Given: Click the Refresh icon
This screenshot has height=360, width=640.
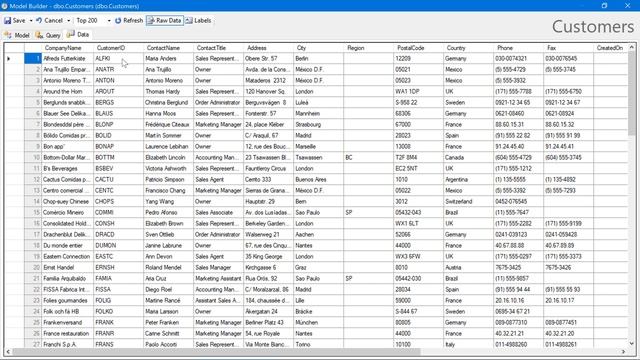Looking at the screenshot, I should tap(118, 20).
